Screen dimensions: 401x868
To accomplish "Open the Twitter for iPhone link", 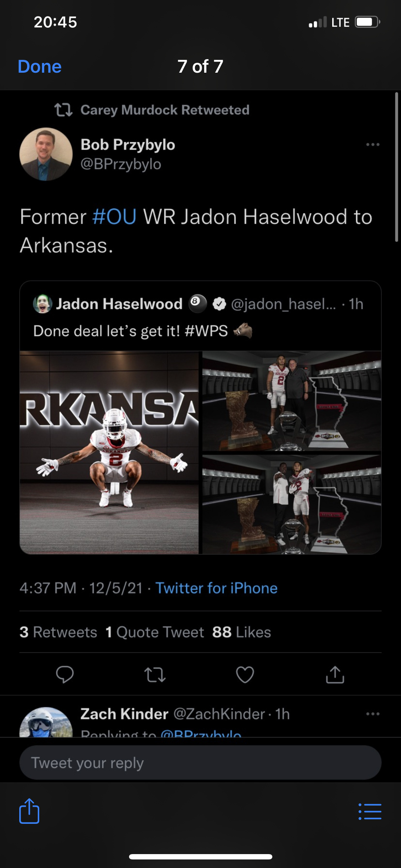I will coord(216,588).
